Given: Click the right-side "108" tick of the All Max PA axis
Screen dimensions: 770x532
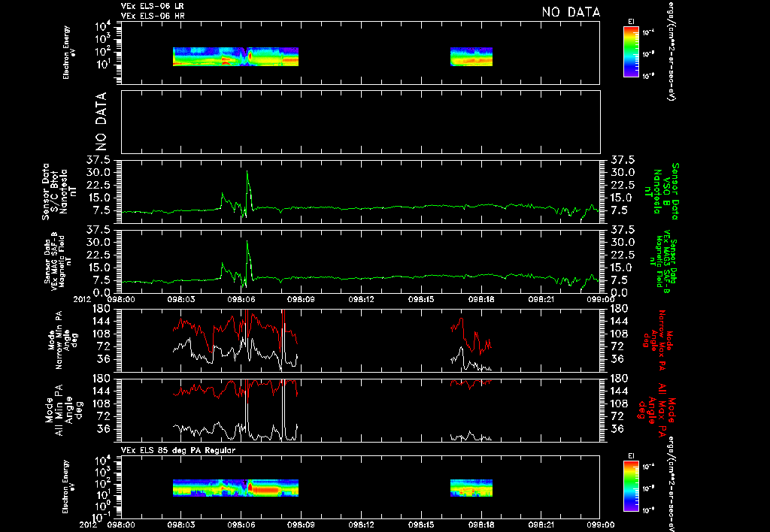Looking at the screenshot, I should tap(619, 404).
